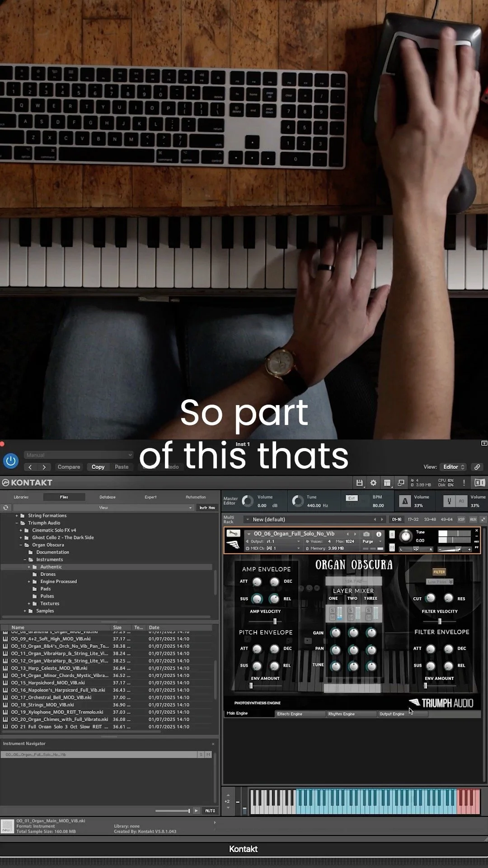
Task: Open the View Editor selector
Action: coord(453,467)
